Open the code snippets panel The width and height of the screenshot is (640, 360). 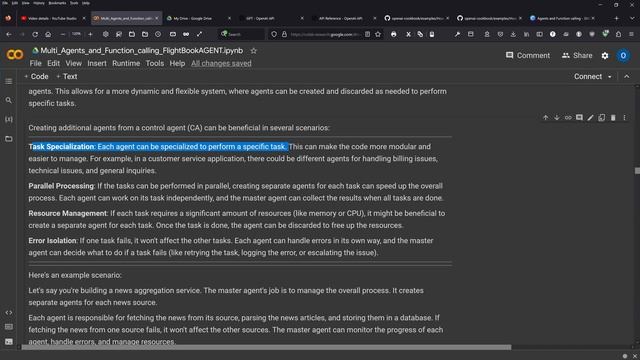pyautogui.click(x=9, y=313)
